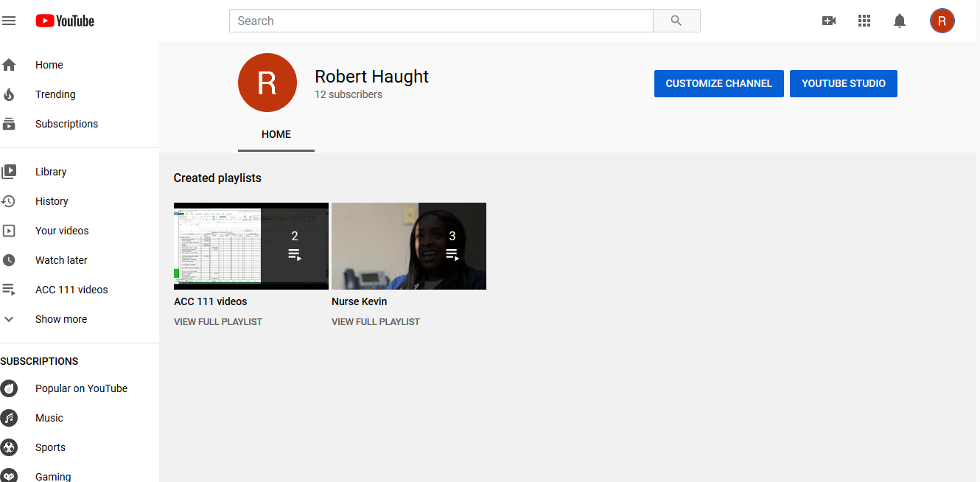Select the HOME channel tab

click(x=276, y=134)
